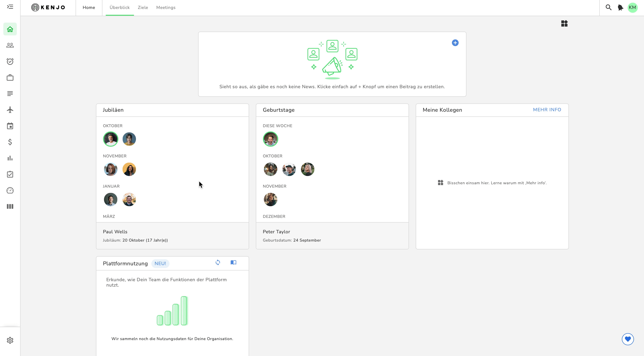Viewport: 644px width, 356px height.
Task: Open the Settings gear icon
Action: [x=10, y=340]
